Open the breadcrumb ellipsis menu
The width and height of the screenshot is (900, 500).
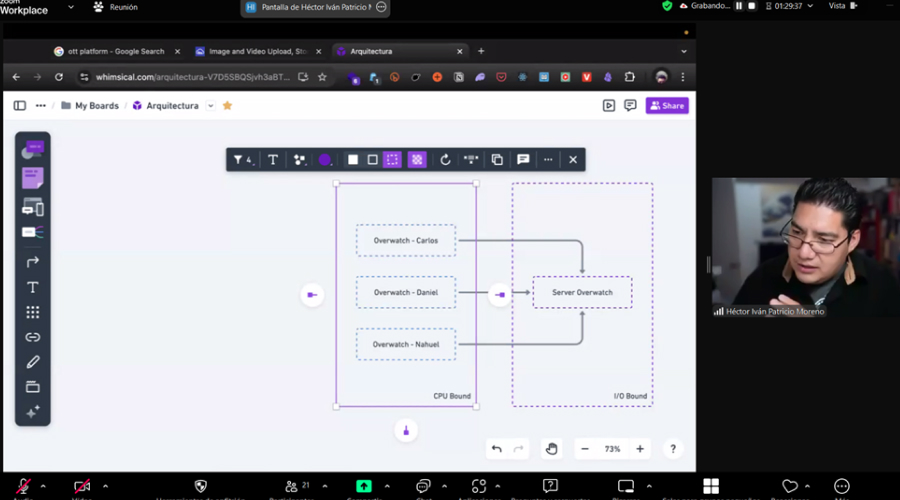tap(41, 106)
